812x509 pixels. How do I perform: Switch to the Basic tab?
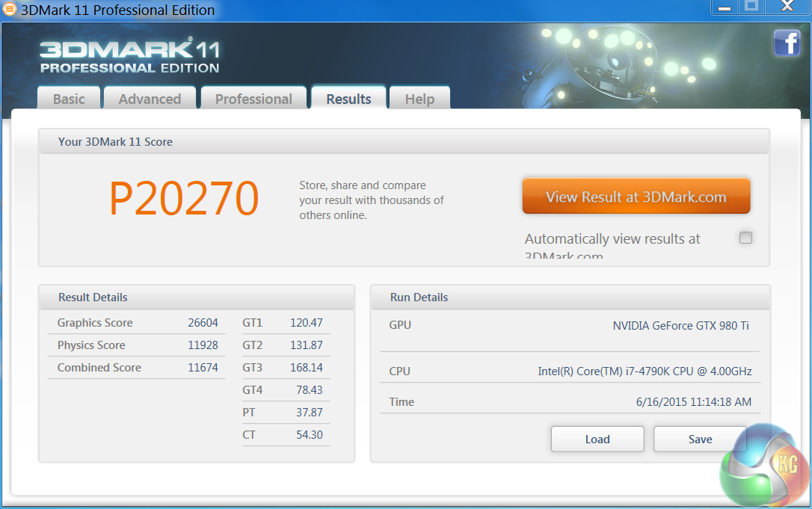click(x=69, y=99)
